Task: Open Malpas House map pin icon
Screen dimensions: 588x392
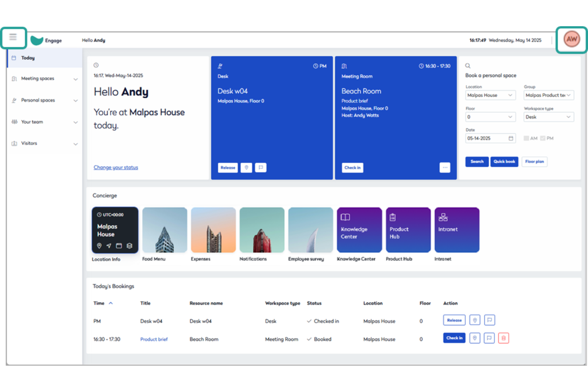Action: point(99,246)
